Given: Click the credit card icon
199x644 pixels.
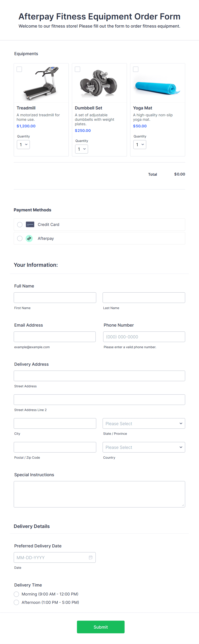Looking at the screenshot, I should [30, 224].
